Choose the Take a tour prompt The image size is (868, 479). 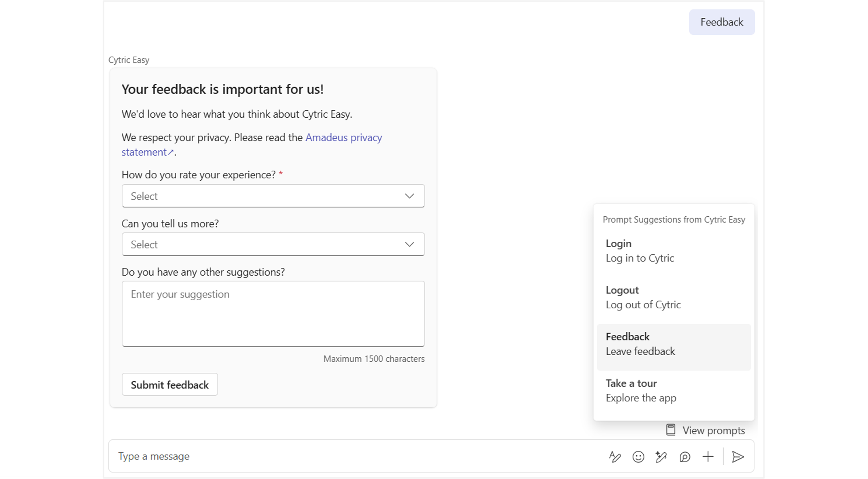click(673, 391)
